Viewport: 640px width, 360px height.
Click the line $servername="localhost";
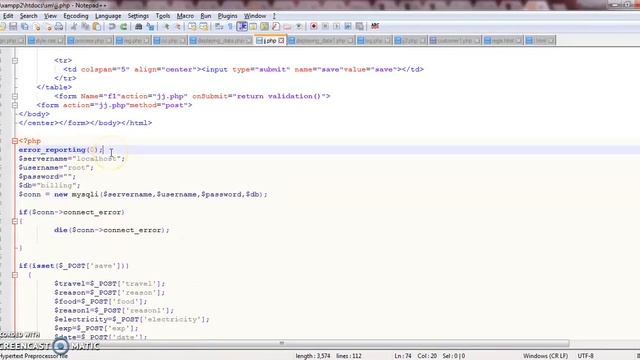coord(72,159)
